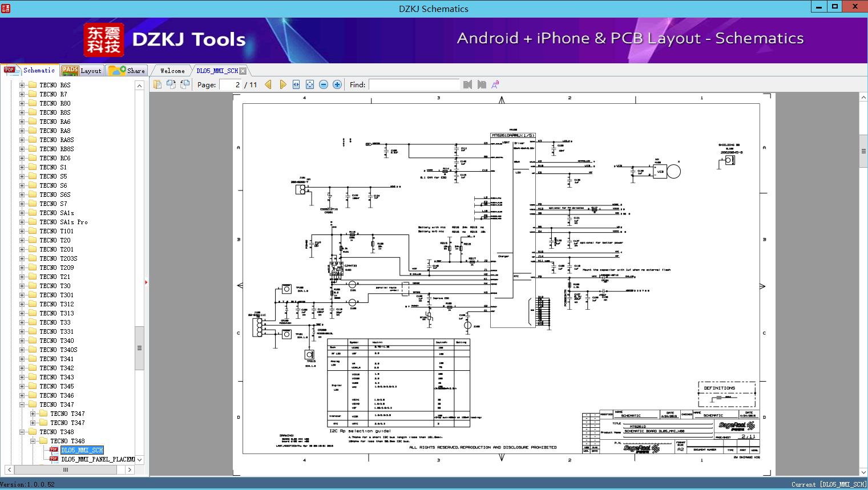Viewport: 868px width, 490px height.
Task: Click the fit-to-width icon
Action: (296, 84)
